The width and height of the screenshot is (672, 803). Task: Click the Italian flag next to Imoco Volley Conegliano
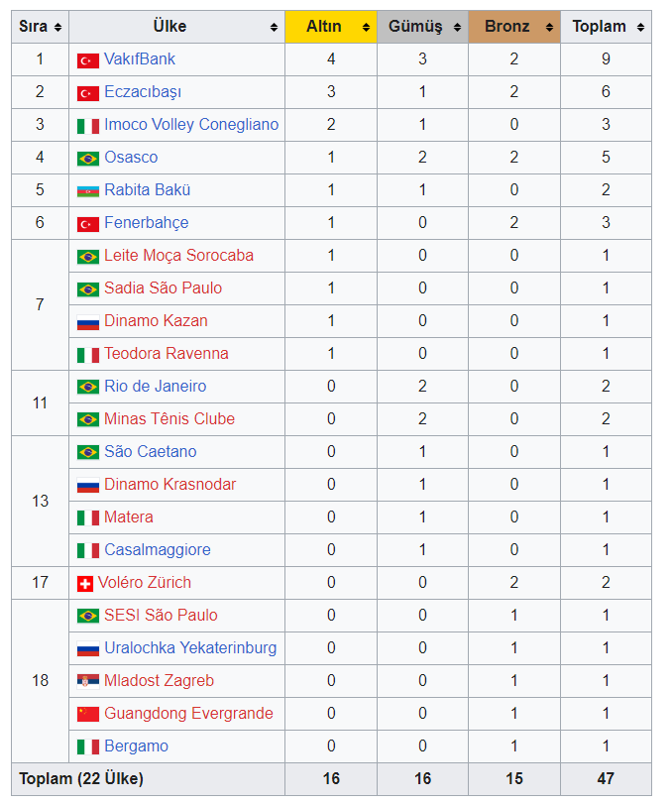87,126
